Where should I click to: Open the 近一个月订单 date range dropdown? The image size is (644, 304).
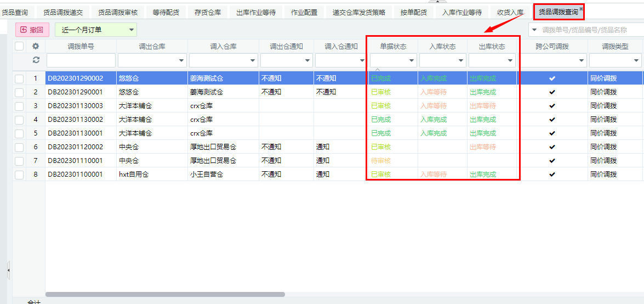pyautogui.click(x=96, y=30)
